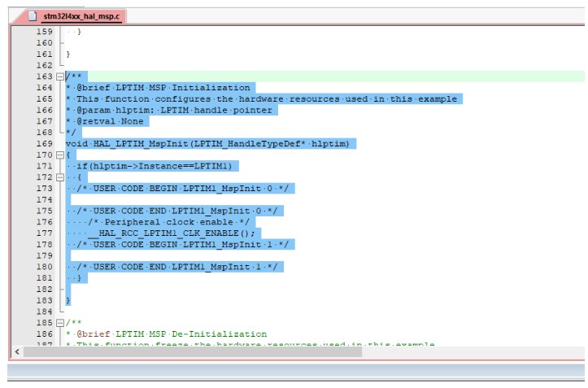Collapse the if-block fold at line 172
This screenshot has width=588, height=388.
[60, 177]
